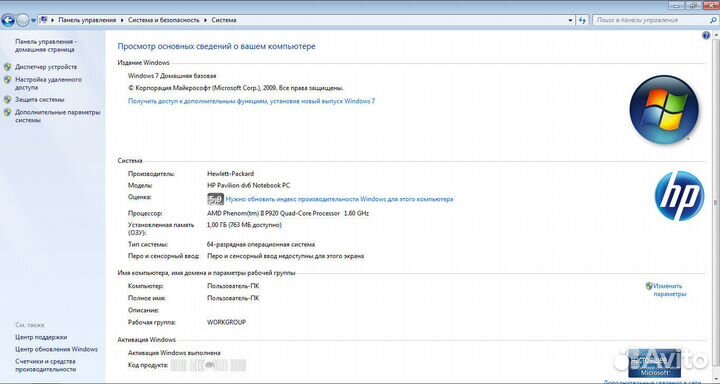Screen dimensions: 720x384
Task: Select AMD Phenom II P920 processor text
Action: (288, 214)
